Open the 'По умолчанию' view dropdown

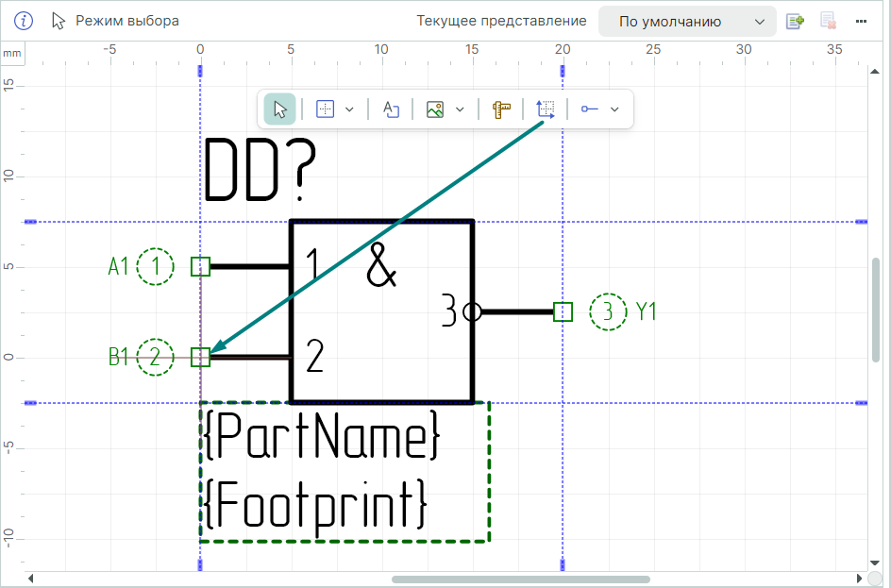[687, 21]
